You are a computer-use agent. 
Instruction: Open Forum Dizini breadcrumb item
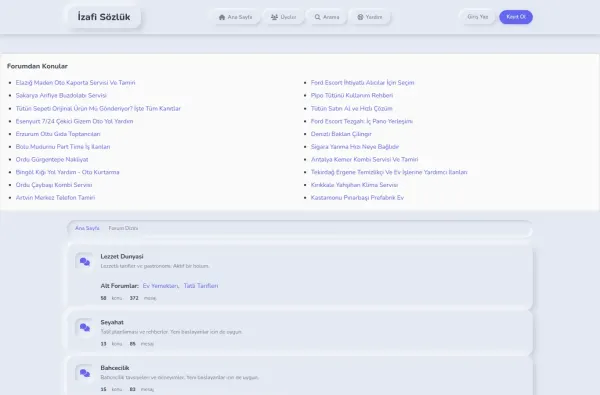coord(123,228)
